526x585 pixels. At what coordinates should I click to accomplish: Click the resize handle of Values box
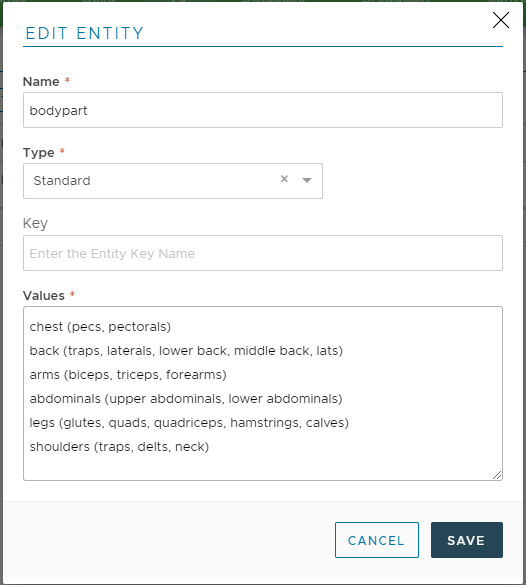click(497, 475)
